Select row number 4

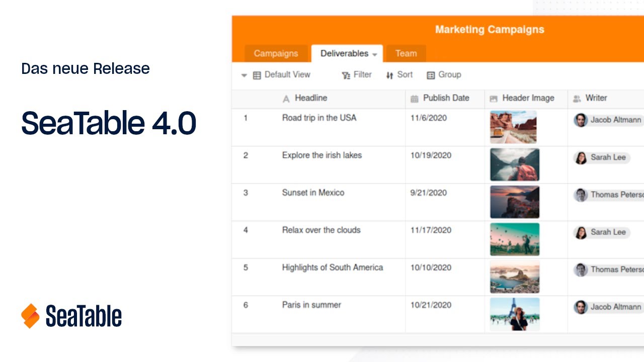coord(246,230)
